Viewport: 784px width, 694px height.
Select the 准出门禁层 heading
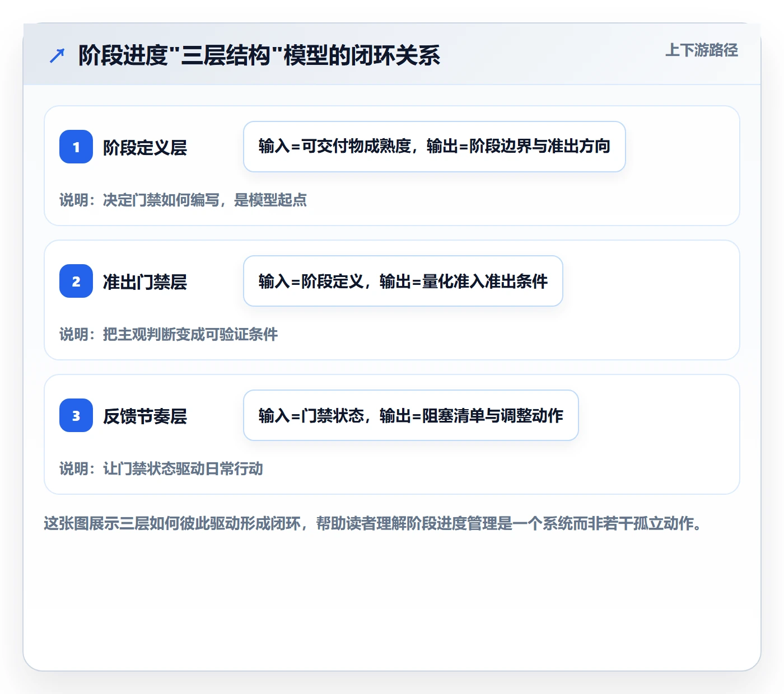coord(145,282)
